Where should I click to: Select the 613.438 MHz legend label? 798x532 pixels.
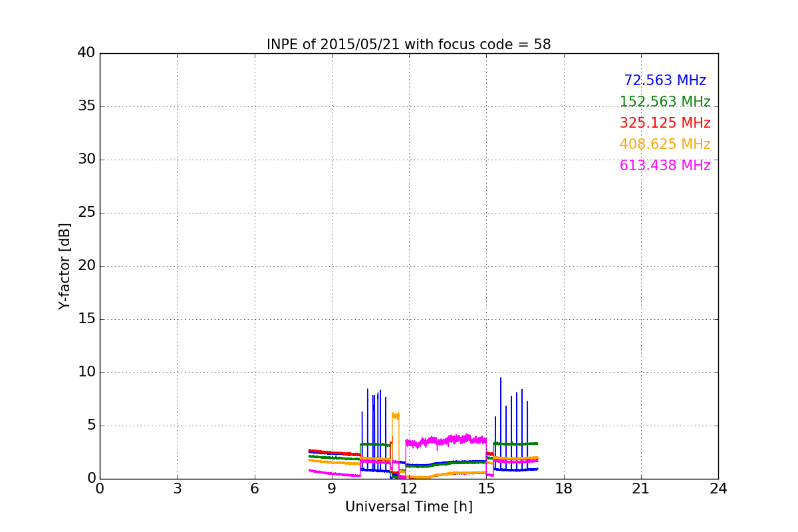665,166
